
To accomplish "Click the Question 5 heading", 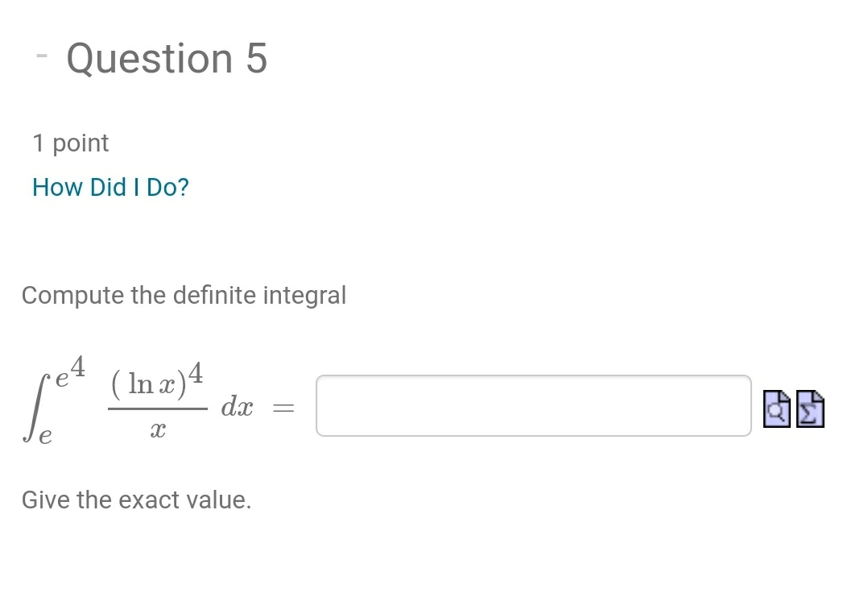I will pyautogui.click(x=167, y=58).
